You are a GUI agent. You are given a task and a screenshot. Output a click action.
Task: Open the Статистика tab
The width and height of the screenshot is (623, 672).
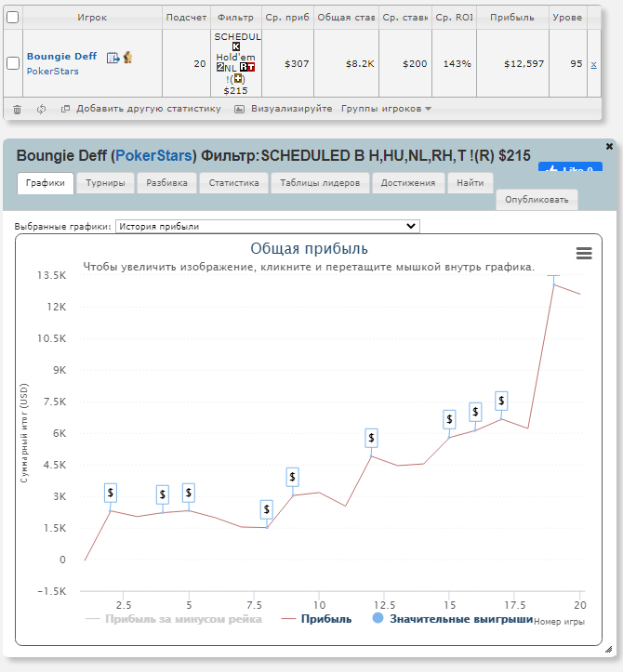tap(233, 183)
